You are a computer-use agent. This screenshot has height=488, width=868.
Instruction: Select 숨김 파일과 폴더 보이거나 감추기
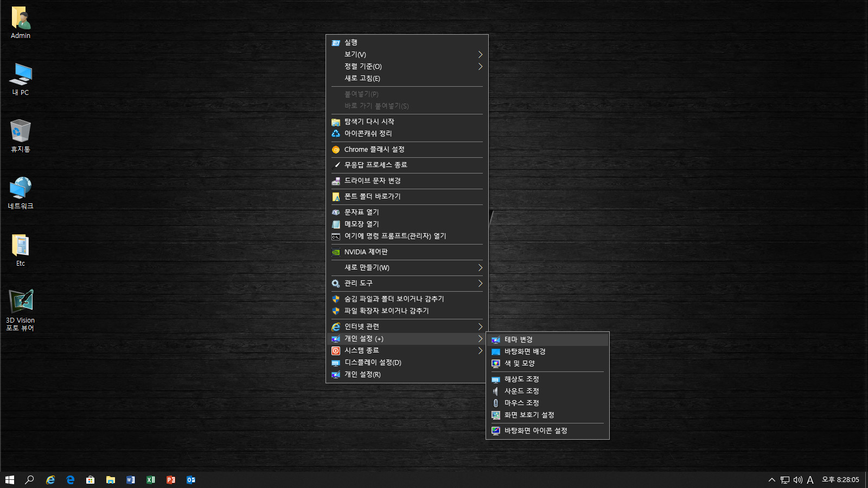[407, 299]
